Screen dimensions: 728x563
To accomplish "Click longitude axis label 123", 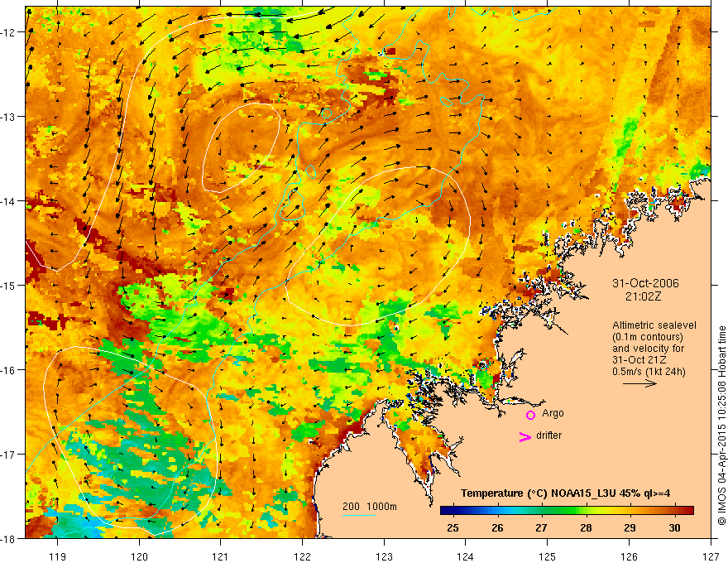I will tap(384, 556).
